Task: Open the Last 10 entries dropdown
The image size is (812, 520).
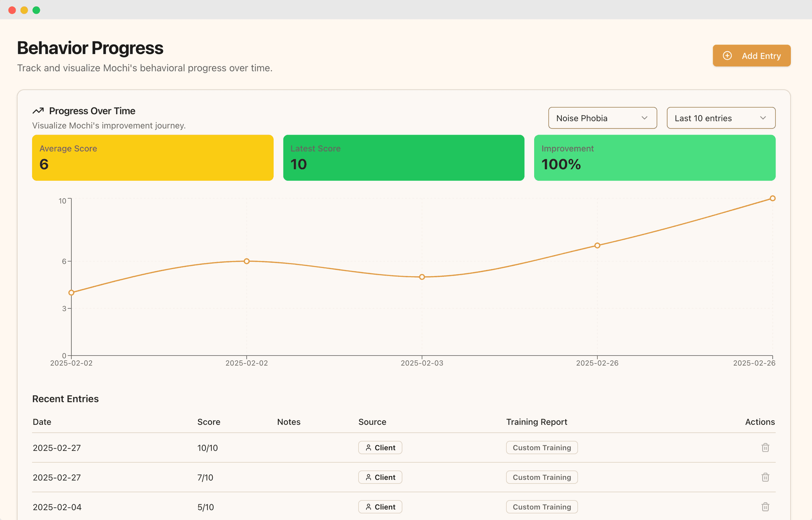Action: pyautogui.click(x=720, y=118)
